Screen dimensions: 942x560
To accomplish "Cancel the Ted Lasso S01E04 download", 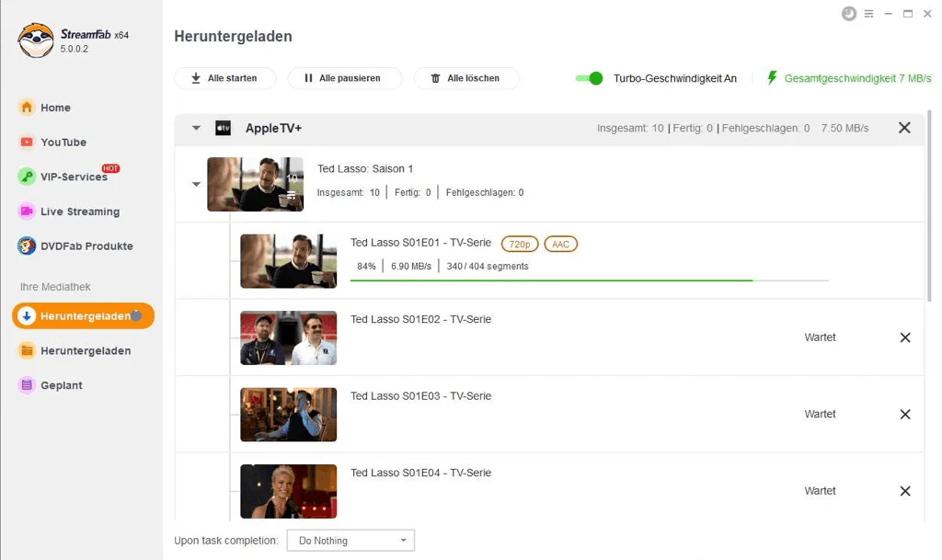I will [x=905, y=491].
